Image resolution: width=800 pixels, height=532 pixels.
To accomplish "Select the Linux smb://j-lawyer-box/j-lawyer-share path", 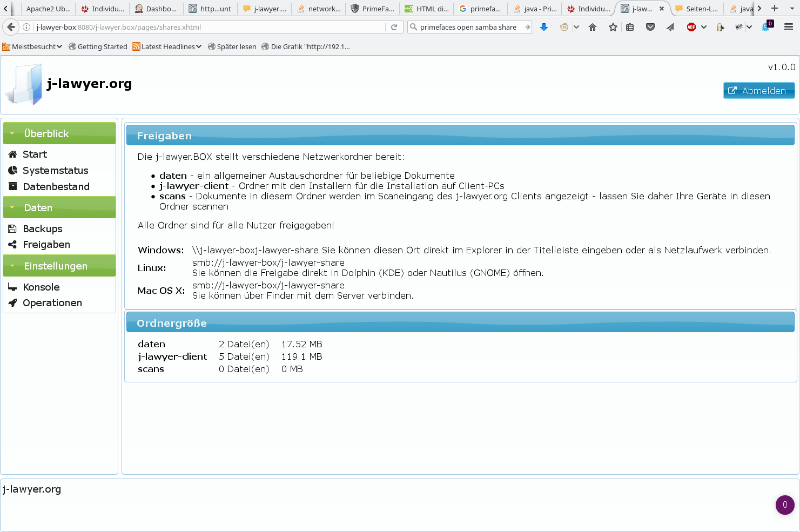I will click(x=268, y=263).
